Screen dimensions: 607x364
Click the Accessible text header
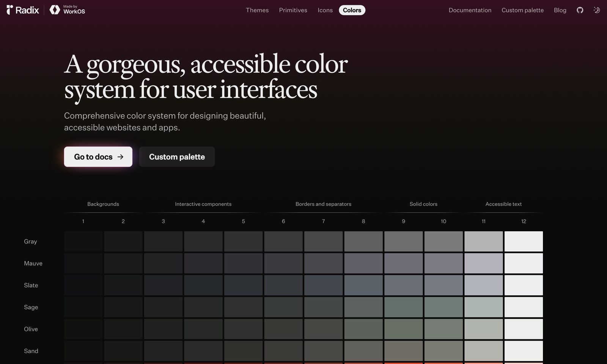pos(503,204)
